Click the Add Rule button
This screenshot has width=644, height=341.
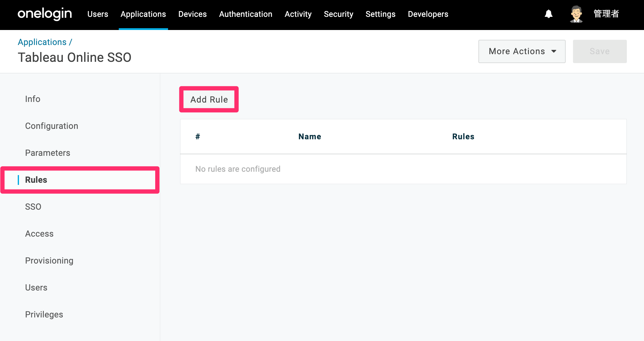coord(209,99)
